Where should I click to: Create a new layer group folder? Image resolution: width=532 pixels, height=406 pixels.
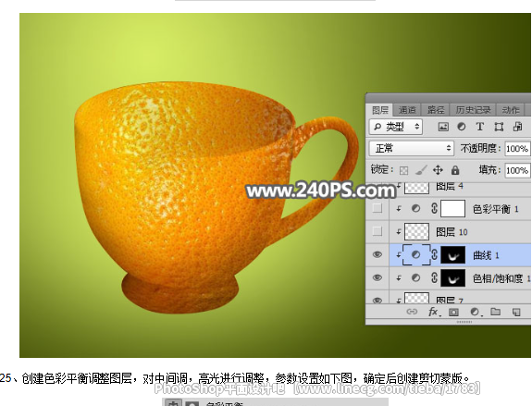click(495, 312)
